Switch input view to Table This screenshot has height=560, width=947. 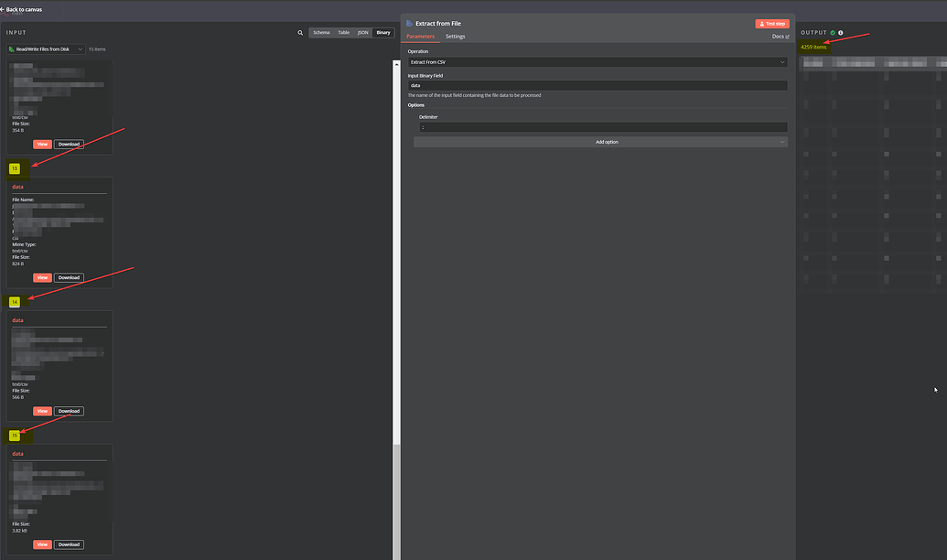(x=344, y=33)
